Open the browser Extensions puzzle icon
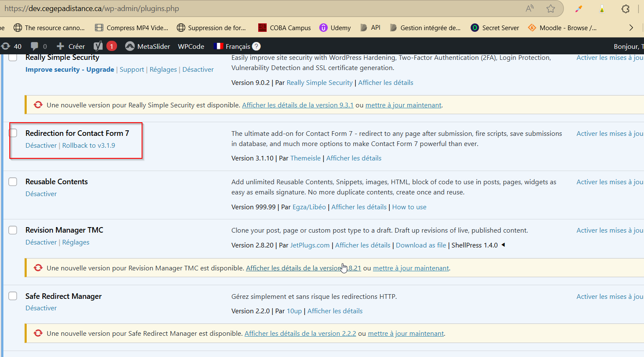Image resolution: width=644 pixels, height=357 pixels. 625,8
